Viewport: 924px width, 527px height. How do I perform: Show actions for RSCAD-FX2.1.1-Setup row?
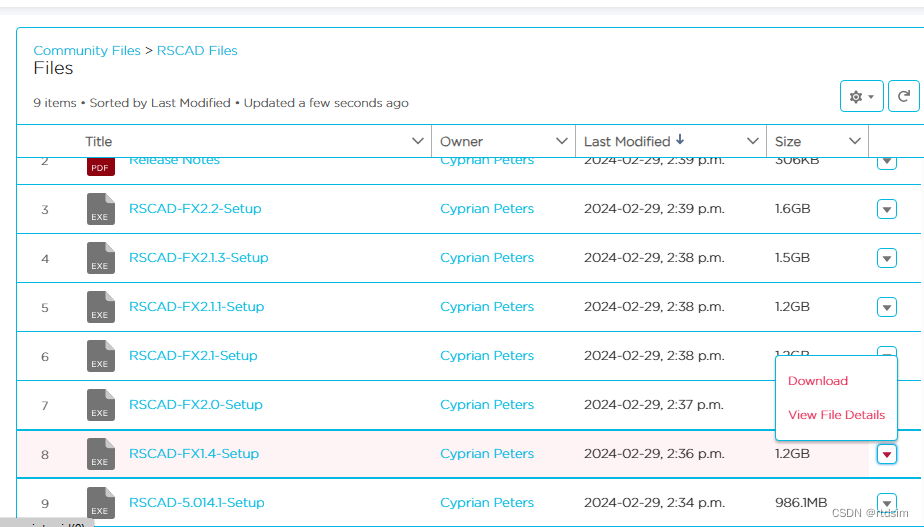886,307
